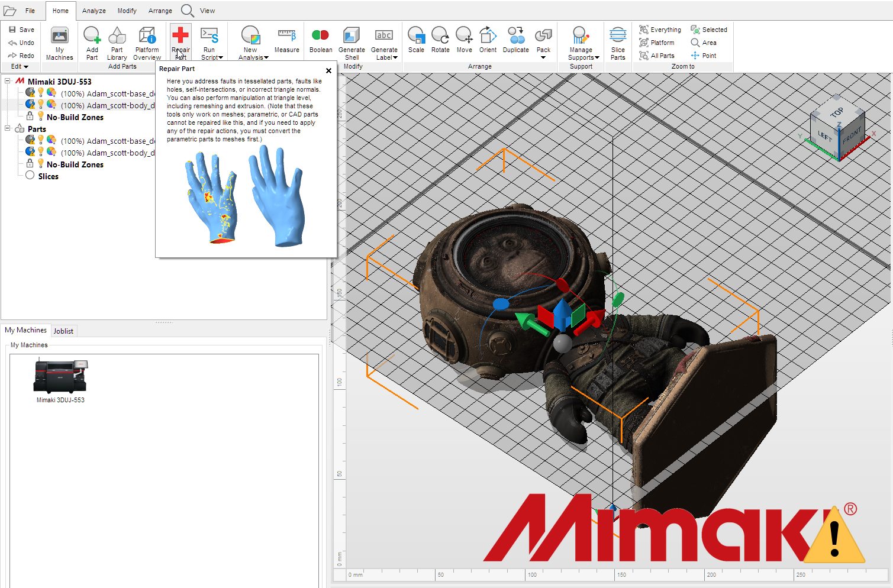Toggle bulb visibility of Adam_scott-body under Mimaki 3DUJ-553
This screenshot has width=893, height=588.
pos(41,104)
